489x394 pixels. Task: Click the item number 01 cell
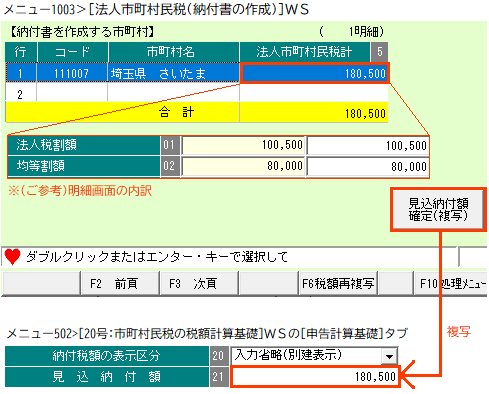click(169, 145)
